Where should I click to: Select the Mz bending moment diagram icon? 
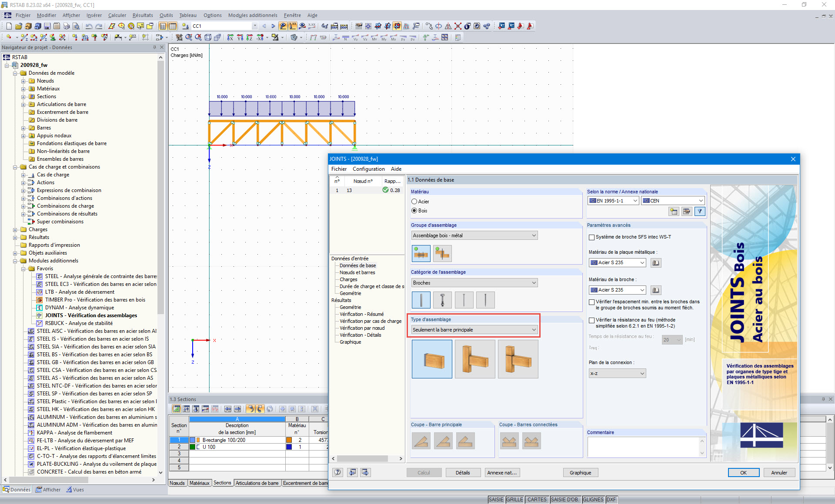[394, 37]
